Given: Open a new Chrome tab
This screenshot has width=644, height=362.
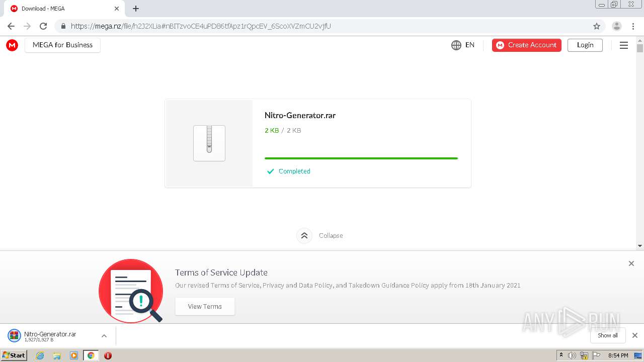Looking at the screenshot, I should 136,9.
